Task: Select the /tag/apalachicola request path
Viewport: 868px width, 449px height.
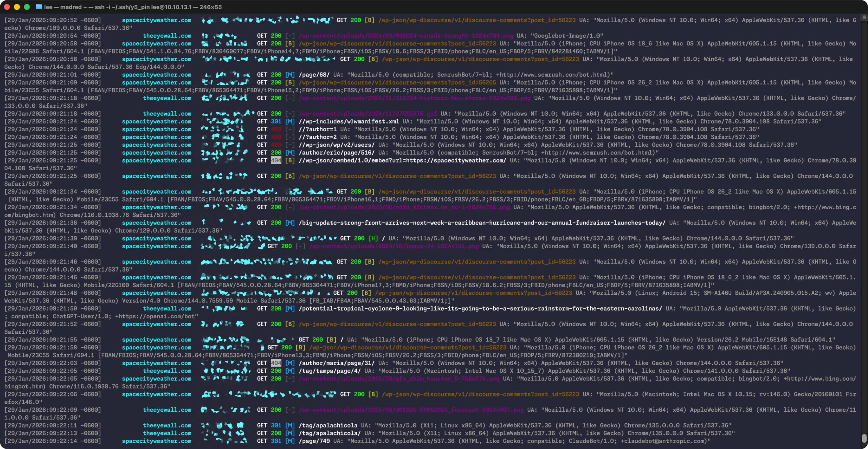Action: point(328,425)
